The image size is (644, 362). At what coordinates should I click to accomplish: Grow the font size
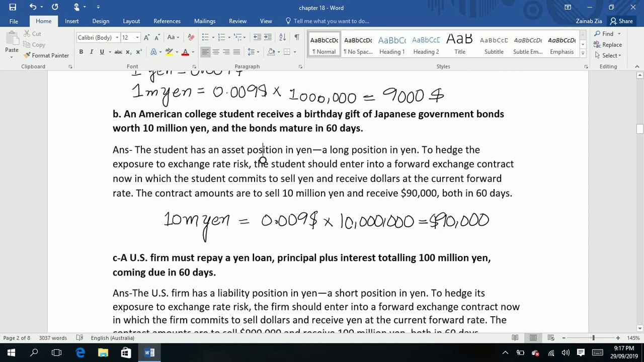pos(146,37)
